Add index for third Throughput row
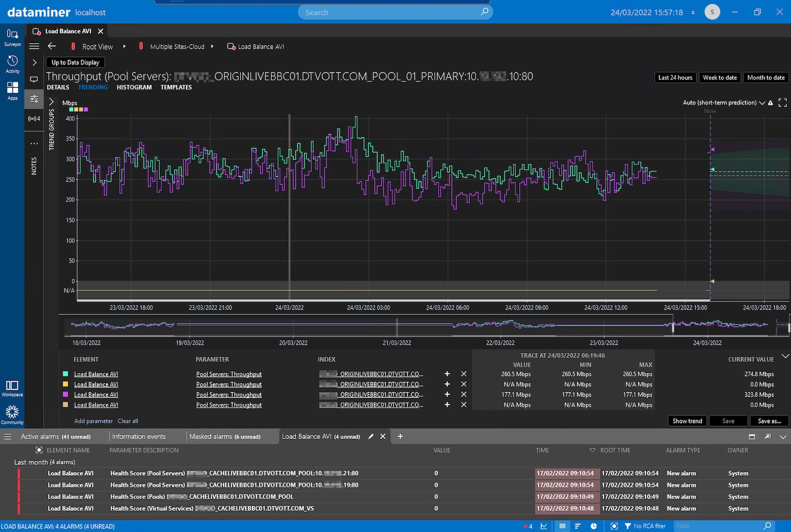Image resolution: width=791 pixels, height=532 pixels. (447, 395)
